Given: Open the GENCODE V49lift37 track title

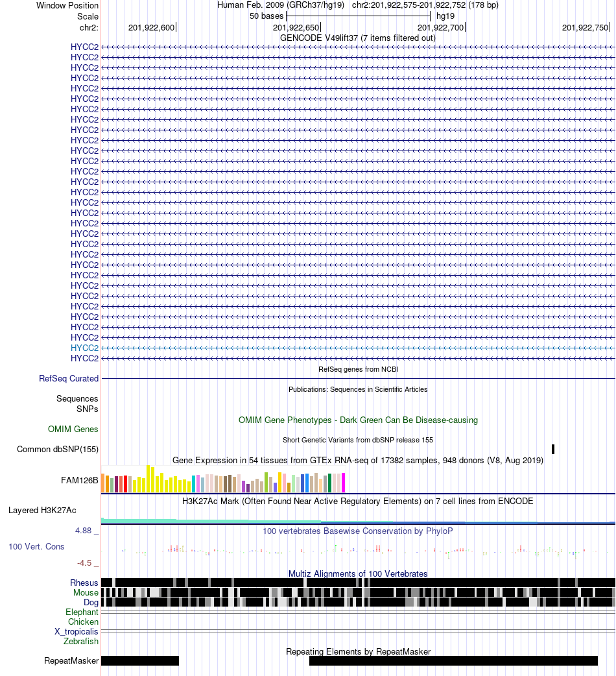Looking at the screenshot, I should 358,38.
